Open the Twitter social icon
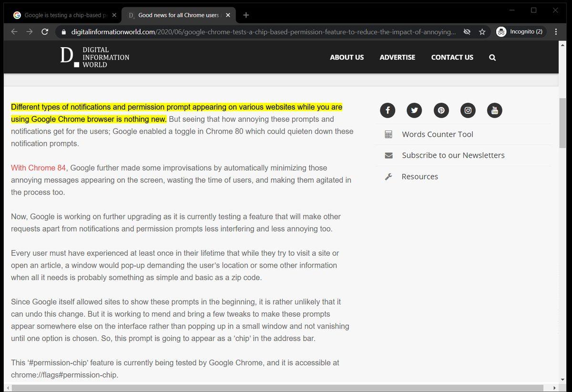 coord(414,111)
